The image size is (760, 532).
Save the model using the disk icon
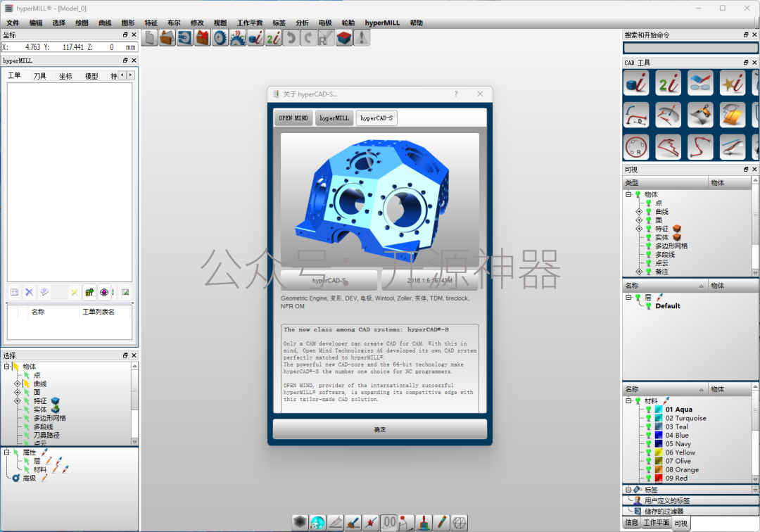(184, 38)
